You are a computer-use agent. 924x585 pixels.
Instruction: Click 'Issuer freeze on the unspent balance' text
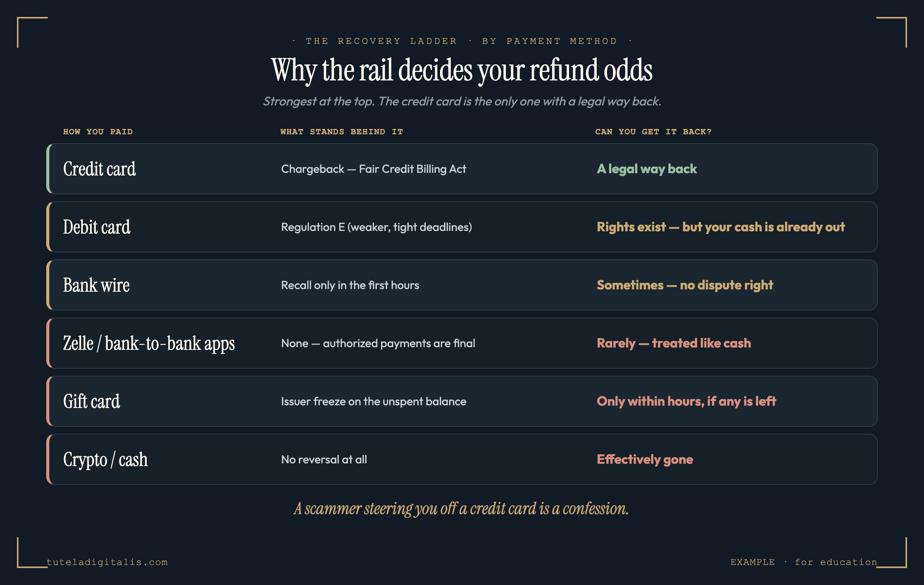(x=373, y=401)
